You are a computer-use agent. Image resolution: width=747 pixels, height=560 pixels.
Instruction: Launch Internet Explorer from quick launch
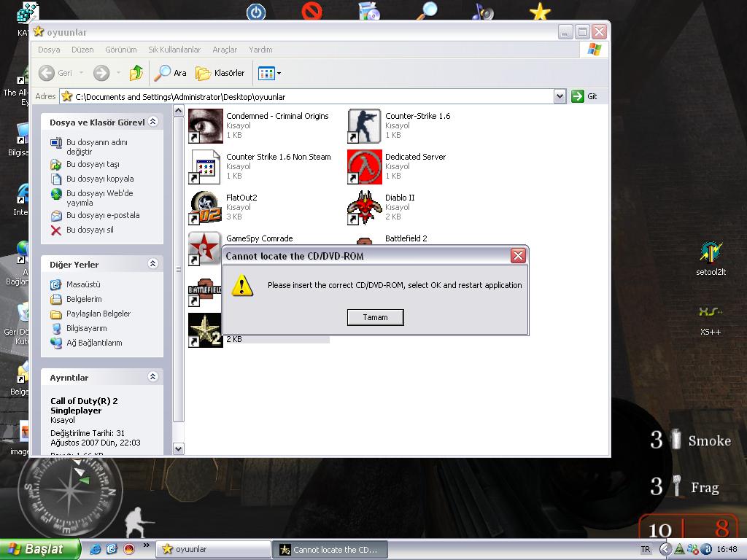[96, 549]
